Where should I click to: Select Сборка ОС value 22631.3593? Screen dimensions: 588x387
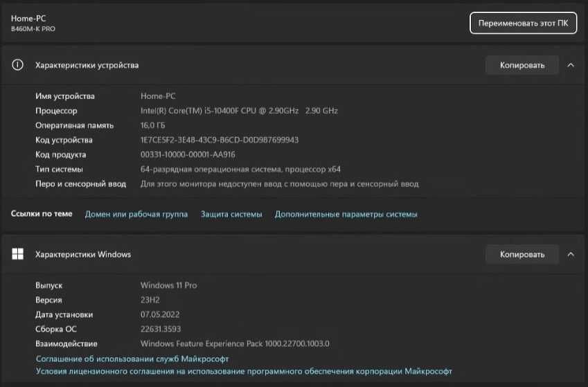161,329
